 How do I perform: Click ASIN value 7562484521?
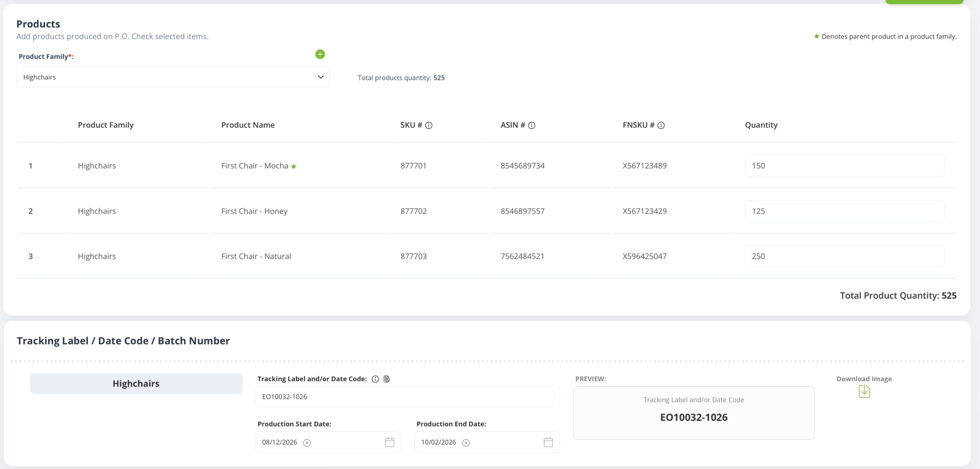point(523,256)
